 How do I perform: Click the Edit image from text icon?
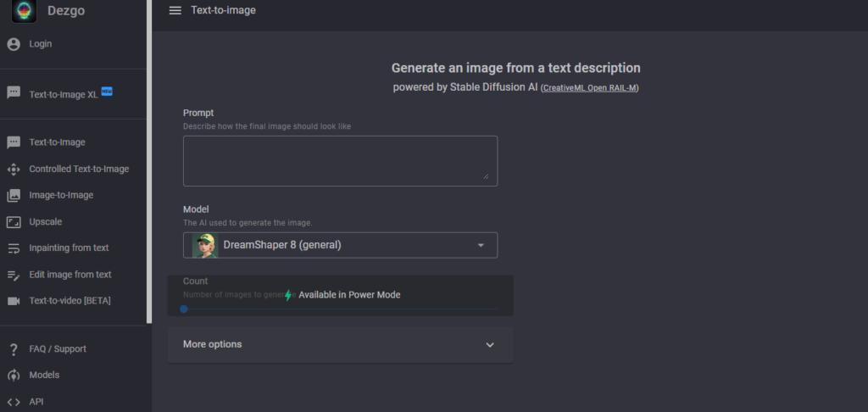tap(14, 276)
